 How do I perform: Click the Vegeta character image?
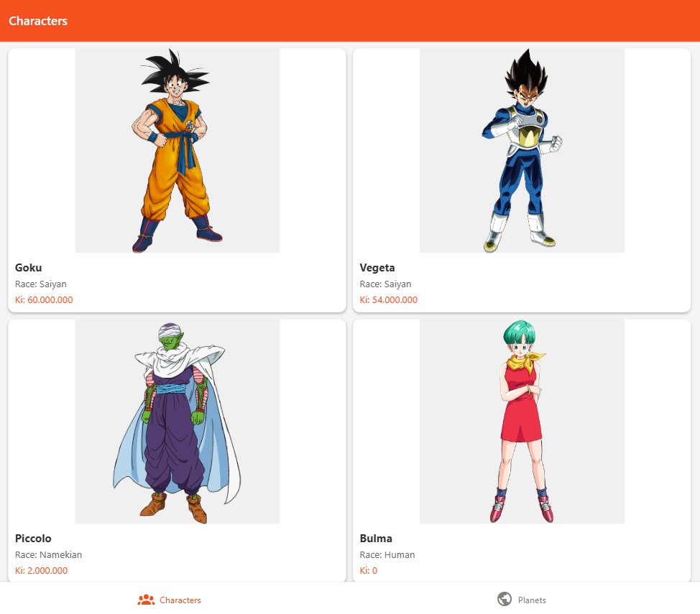point(522,150)
